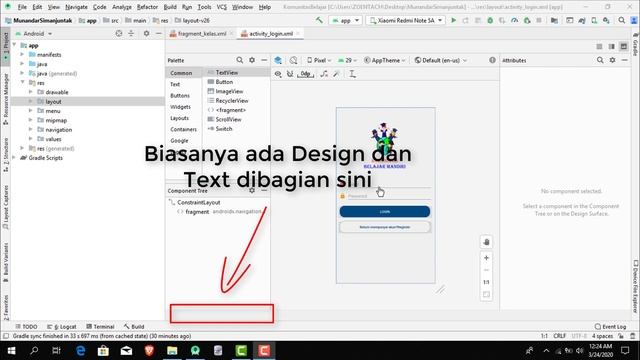Image resolution: width=640 pixels, height=360 pixels.
Task: Open the Xiaomi Redmi Note 5A device dropdown
Action: click(406, 20)
